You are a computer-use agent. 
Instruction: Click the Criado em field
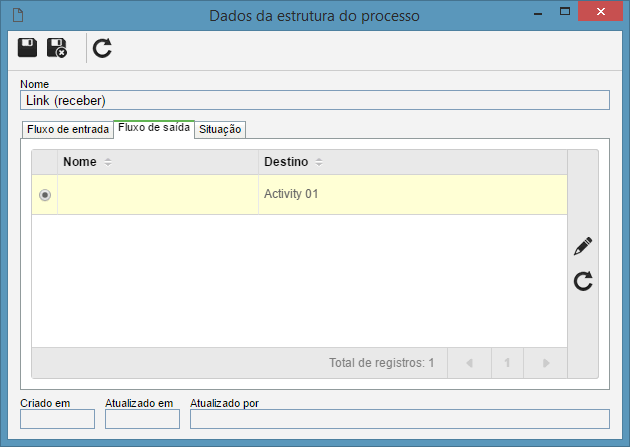click(57, 419)
